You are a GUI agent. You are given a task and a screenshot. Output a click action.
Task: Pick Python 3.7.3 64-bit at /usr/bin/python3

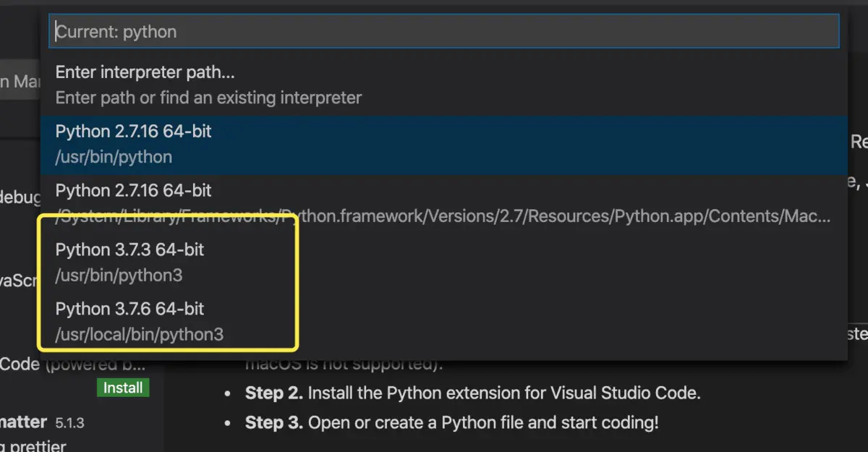tap(130, 262)
